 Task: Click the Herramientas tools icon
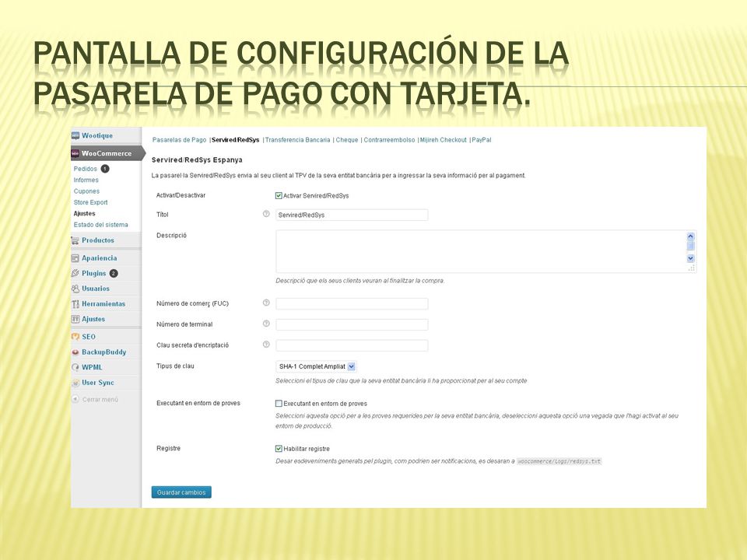point(75,304)
